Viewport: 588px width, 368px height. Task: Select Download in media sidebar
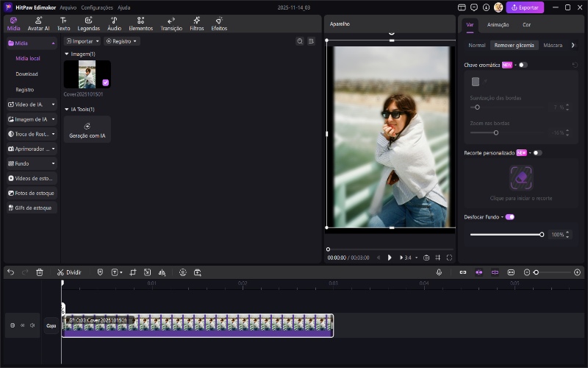pos(26,74)
